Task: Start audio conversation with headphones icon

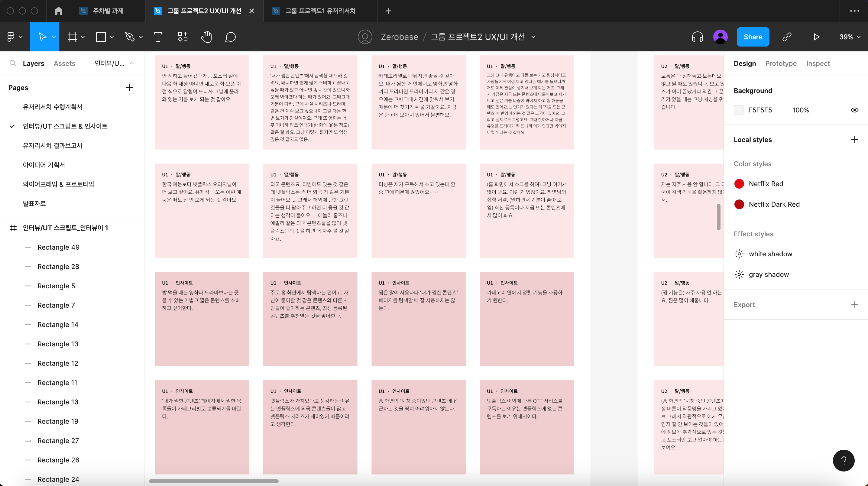Action: click(697, 37)
